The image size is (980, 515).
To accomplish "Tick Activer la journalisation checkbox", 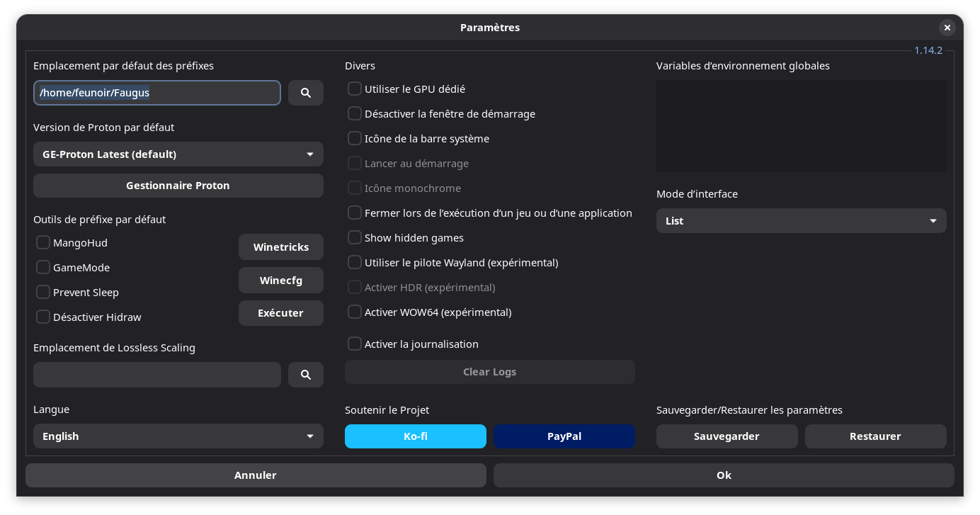I will 355,344.
